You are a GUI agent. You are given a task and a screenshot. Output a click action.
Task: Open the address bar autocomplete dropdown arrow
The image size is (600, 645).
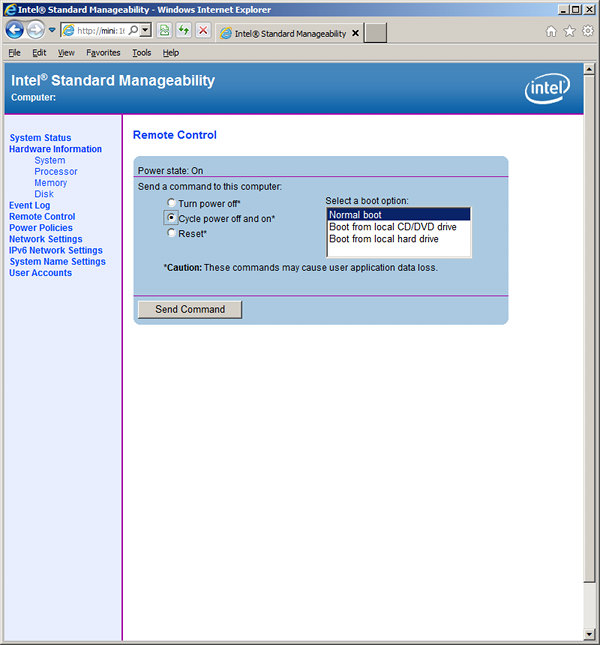point(145,30)
